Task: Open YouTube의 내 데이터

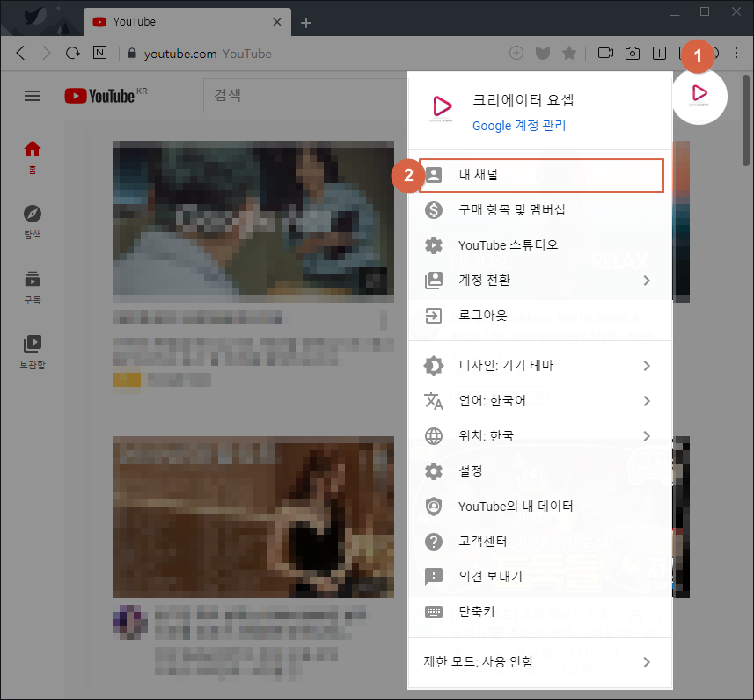Action: coord(540,506)
